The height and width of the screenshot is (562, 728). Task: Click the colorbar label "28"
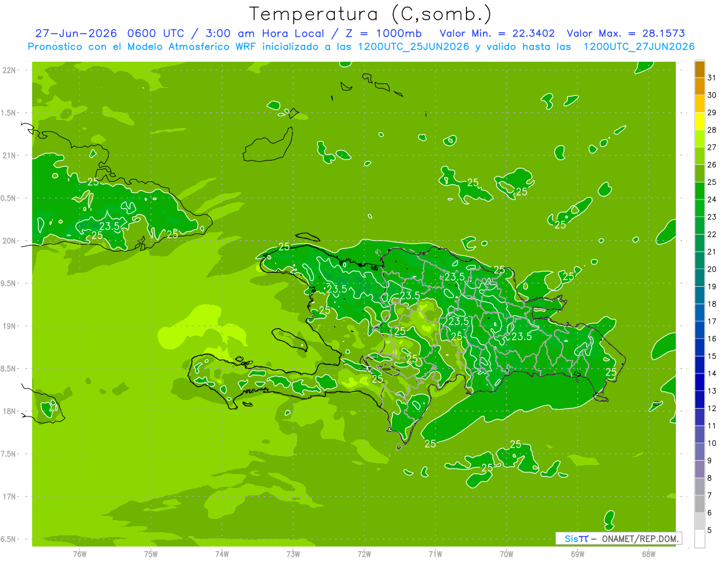click(712, 130)
